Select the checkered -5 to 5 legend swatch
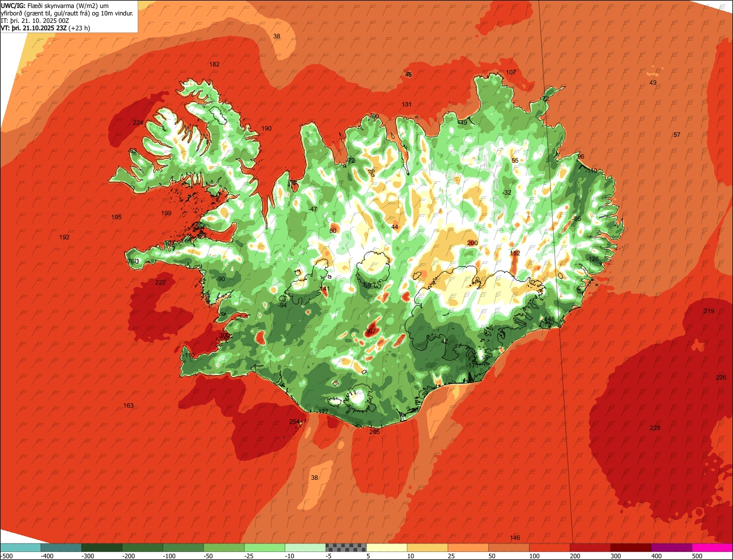Screen dimensions: 733x560 pyautogui.click(x=345, y=547)
